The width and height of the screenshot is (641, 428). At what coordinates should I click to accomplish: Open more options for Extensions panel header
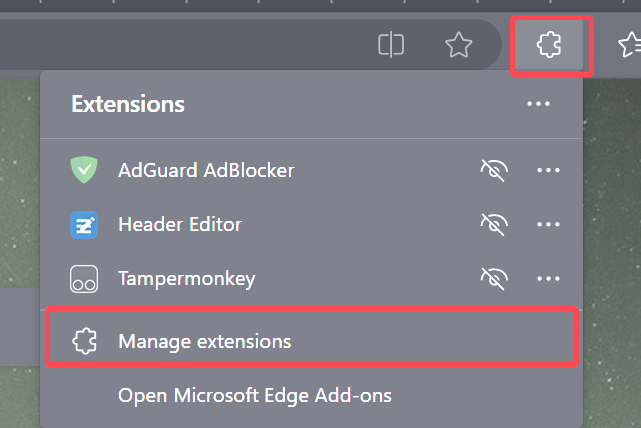pyautogui.click(x=538, y=104)
